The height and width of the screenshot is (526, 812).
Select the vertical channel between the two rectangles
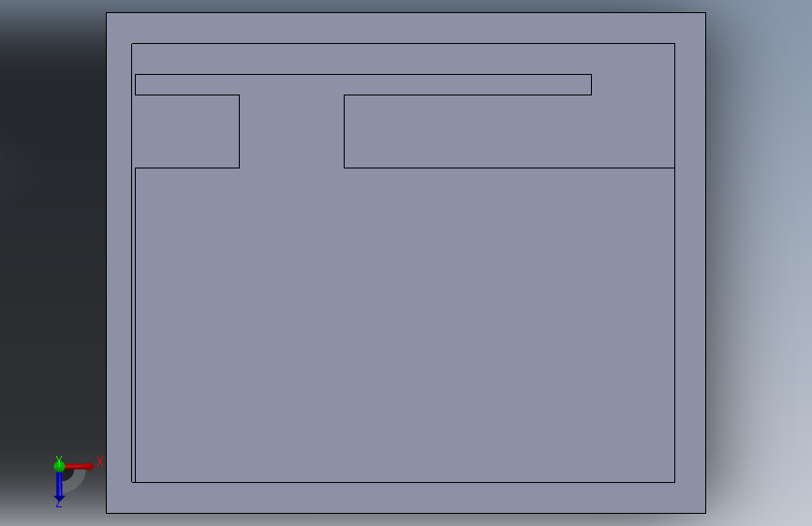tap(291, 131)
